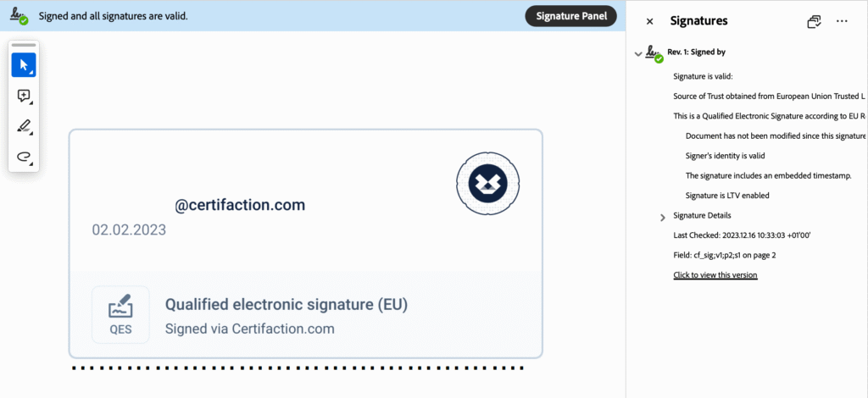Open the Signature Panel button

pos(570,16)
